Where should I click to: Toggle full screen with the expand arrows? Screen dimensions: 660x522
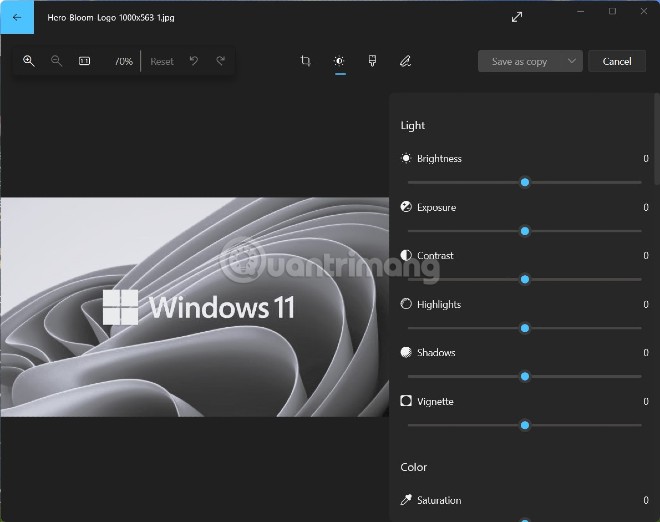pos(517,17)
